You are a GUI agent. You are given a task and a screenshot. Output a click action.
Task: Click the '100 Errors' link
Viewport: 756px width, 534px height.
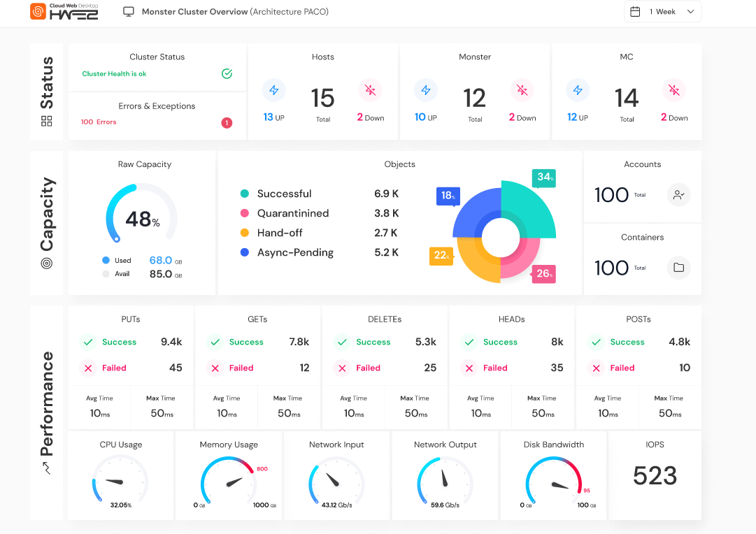(99, 122)
